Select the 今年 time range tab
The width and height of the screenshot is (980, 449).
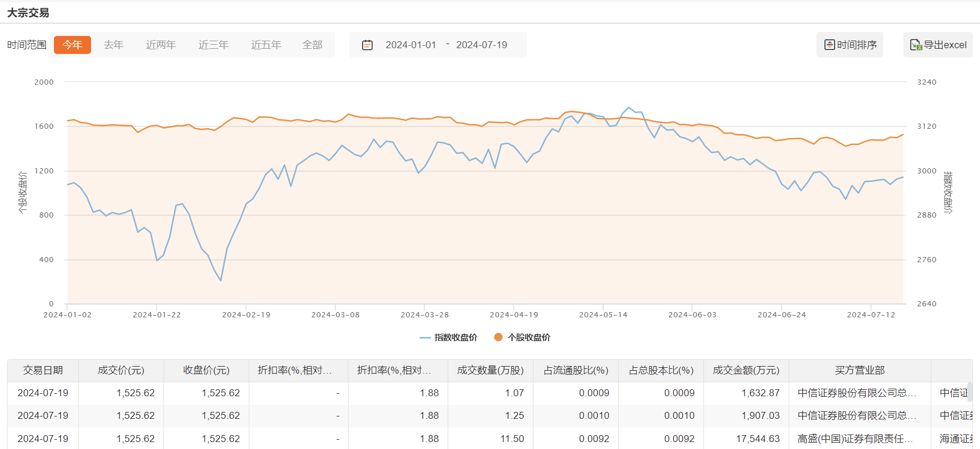tap(72, 45)
